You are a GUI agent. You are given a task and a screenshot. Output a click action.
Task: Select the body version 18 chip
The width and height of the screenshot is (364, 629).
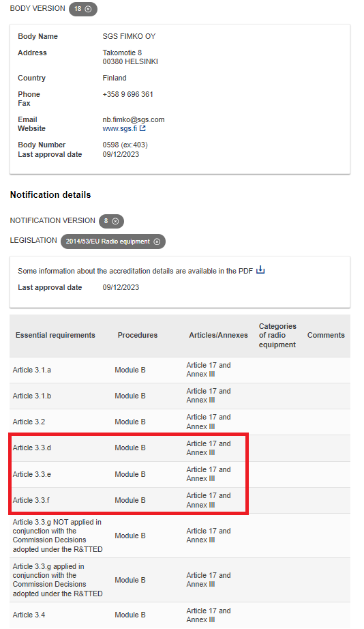pos(83,9)
